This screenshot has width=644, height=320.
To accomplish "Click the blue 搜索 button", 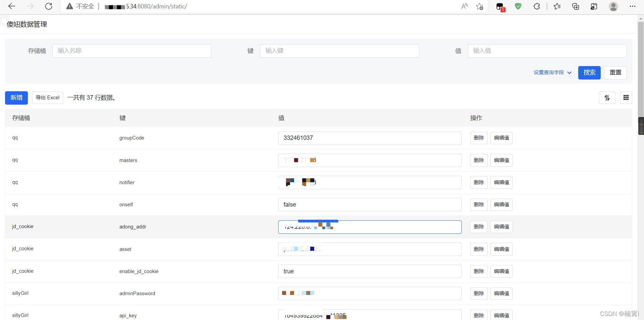I will pos(589,72).
